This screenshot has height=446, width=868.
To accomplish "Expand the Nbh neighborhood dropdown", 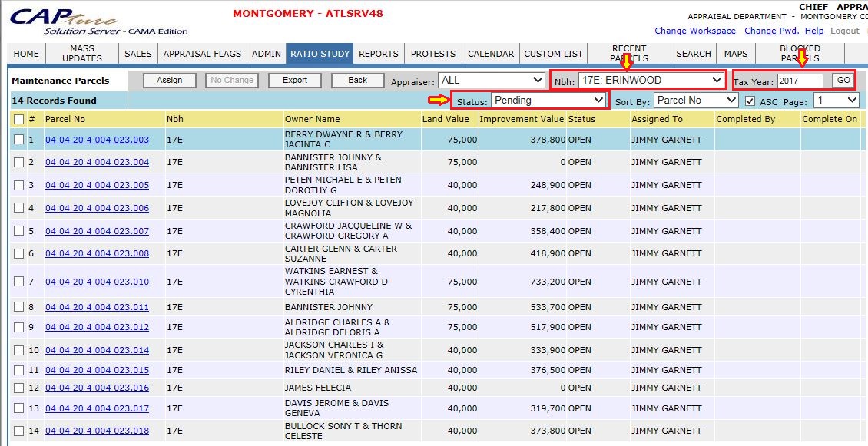I will pos(650,80).
